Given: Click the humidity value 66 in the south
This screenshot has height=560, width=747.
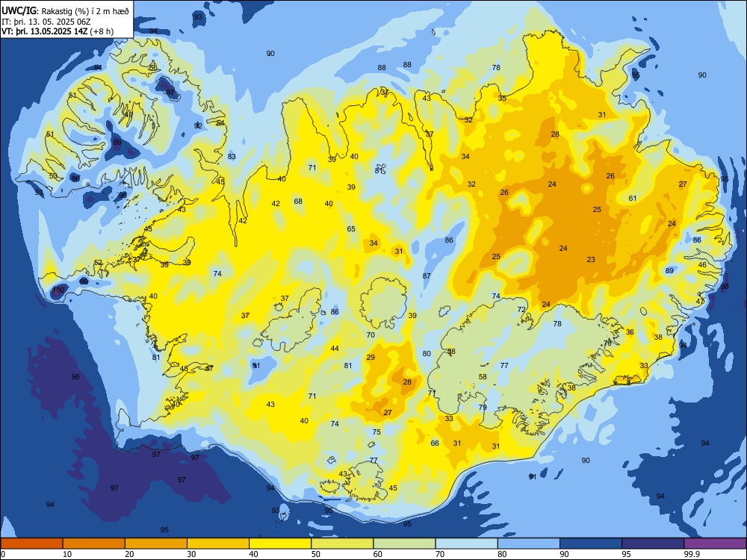Looking at the screenshot, I should (x=435, y=443).
